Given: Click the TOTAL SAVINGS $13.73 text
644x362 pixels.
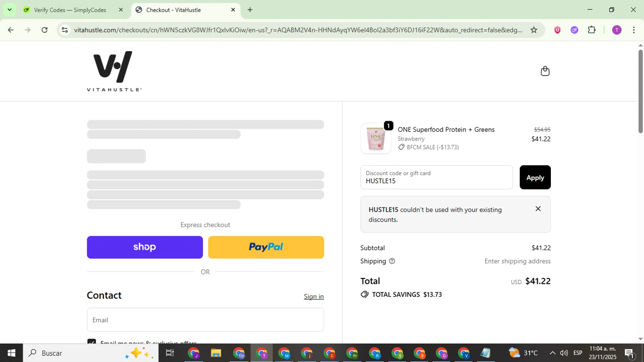Looking at the screenshot, I should [407, 295].
